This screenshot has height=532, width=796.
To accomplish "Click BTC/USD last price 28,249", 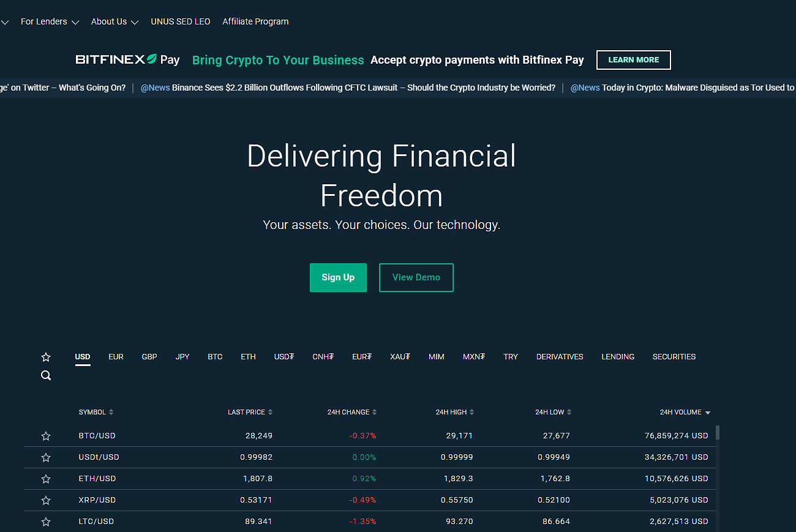I will (258, 436).
